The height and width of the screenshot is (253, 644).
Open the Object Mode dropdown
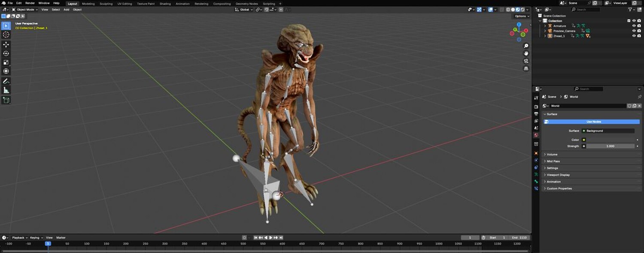(25, 9)
